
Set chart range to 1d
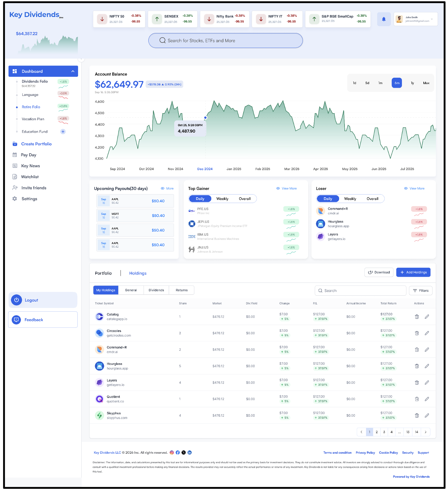355,83
